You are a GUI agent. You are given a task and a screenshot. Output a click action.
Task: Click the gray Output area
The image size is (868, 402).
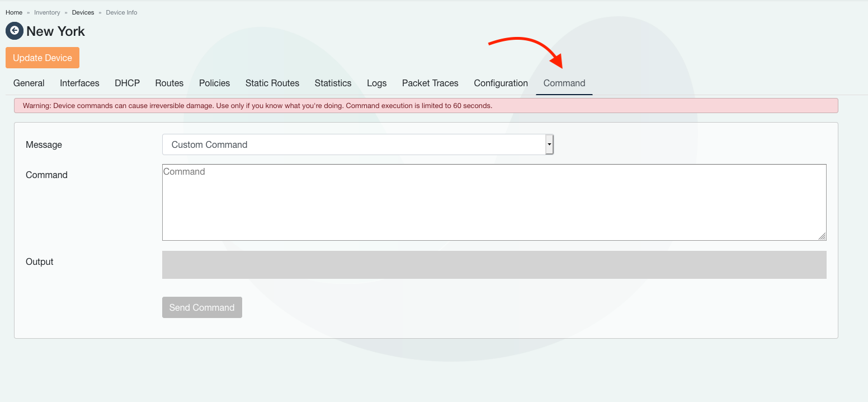(x=494, y=265)
